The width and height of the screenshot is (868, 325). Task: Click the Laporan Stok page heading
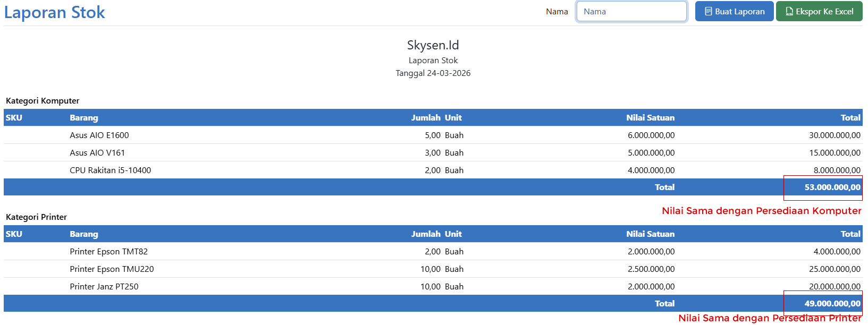pyautogui.click(x=54, y=12)
